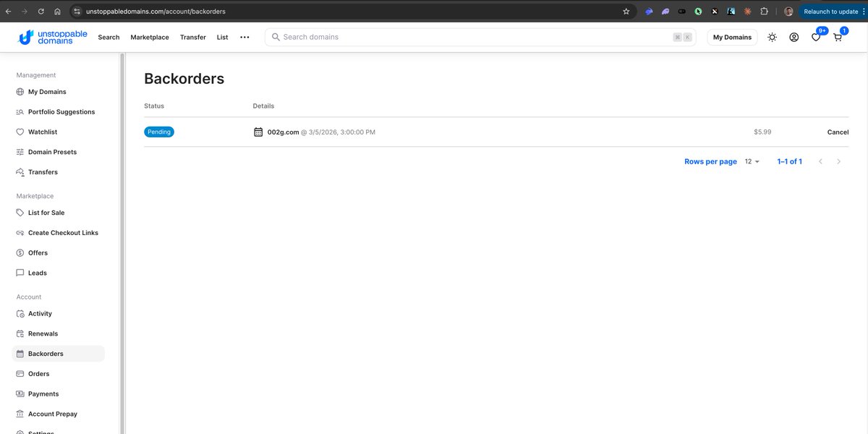
Task: Open Transfer in top navigation
Action: click(x=193, y=37)
